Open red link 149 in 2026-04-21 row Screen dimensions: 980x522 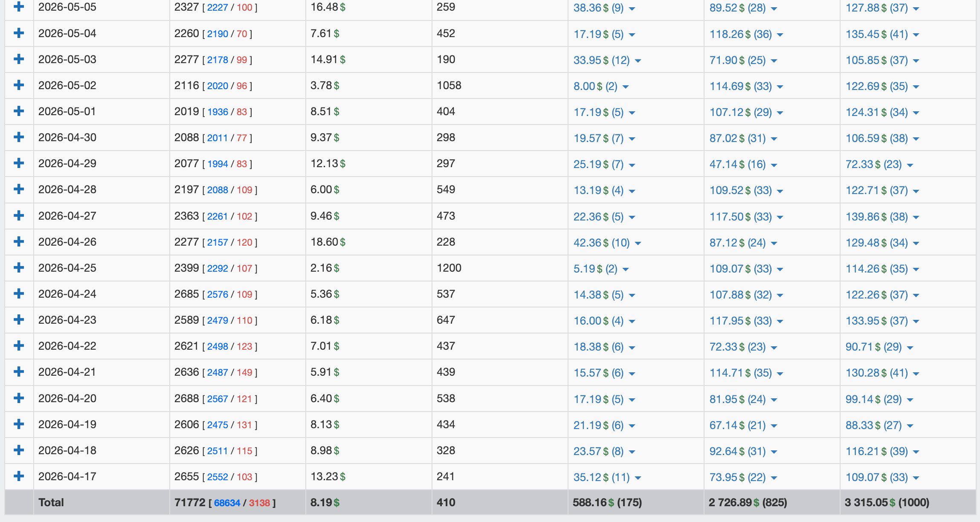(244, 372)
